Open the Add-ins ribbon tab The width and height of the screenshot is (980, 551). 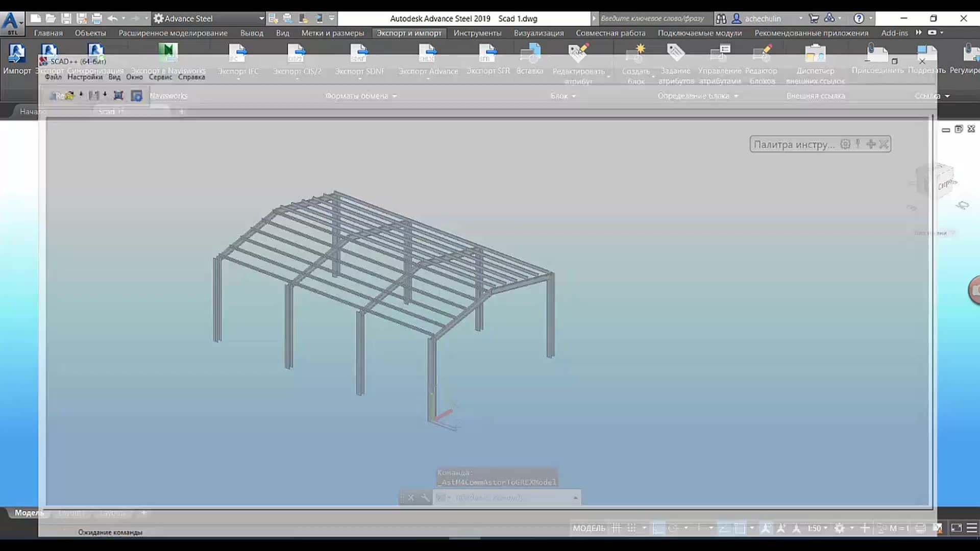click(x=894, y=33)
